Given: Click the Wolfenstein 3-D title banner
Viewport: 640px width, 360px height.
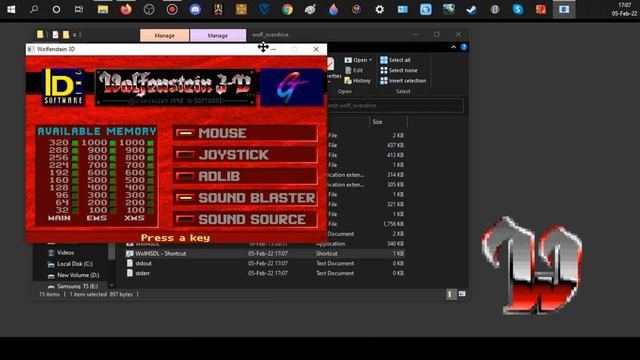Looking at the screenshot, I should point(176,87).
